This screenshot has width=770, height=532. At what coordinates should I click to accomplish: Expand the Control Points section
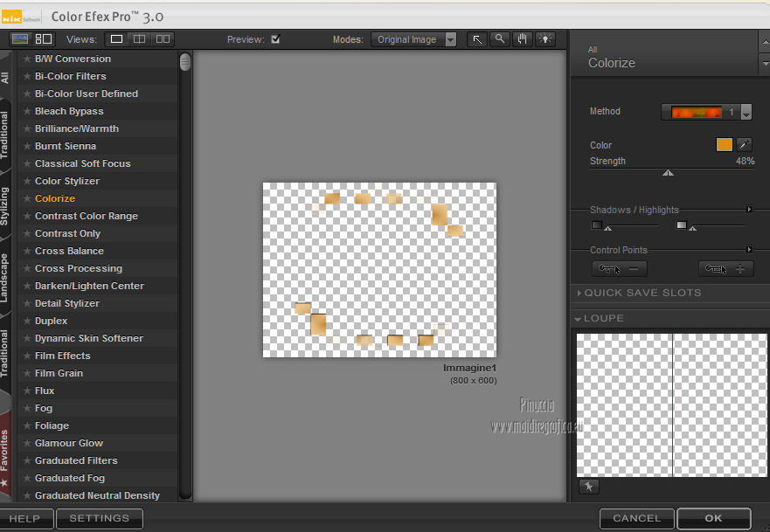click(x=749, y=250)
